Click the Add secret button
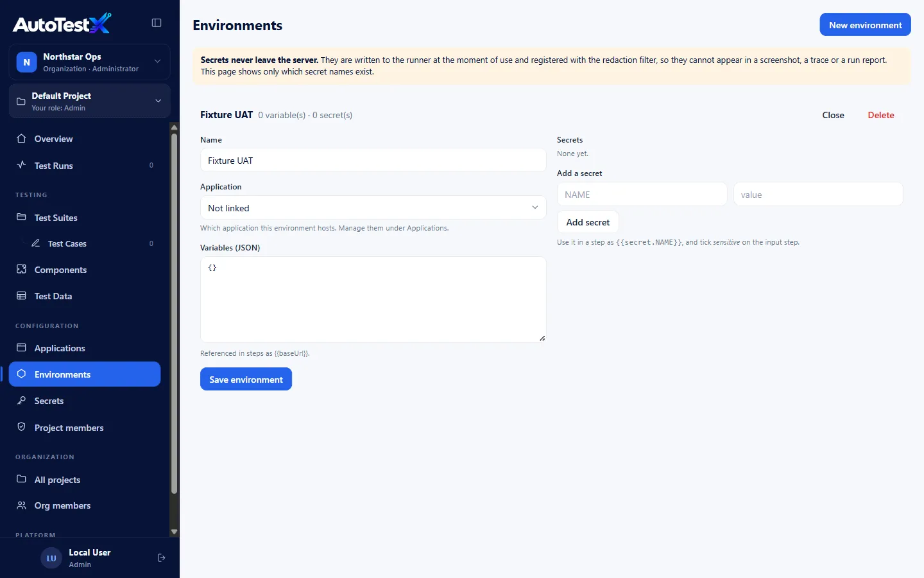Viewport: 924px width, 578px height. [x=588, y=222]
